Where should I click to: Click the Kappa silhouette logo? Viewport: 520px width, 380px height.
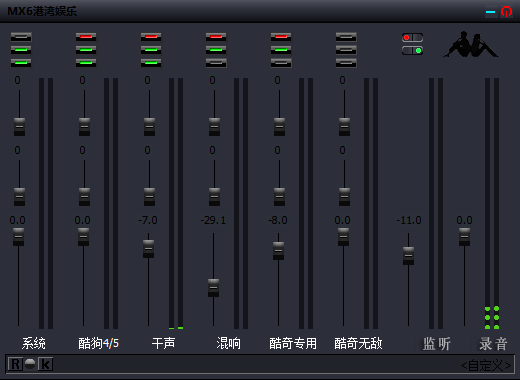471,44
